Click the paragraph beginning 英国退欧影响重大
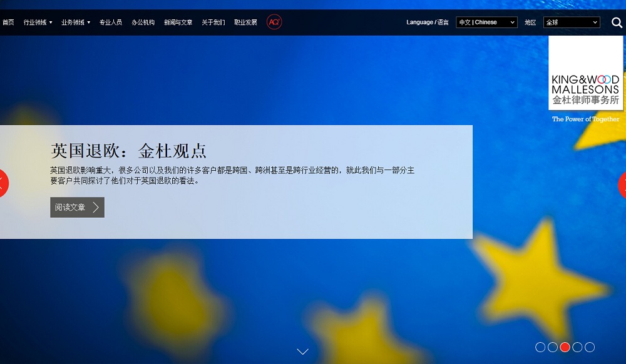The width and height of the screenshot is (626, 364). [x=232, y=175]
